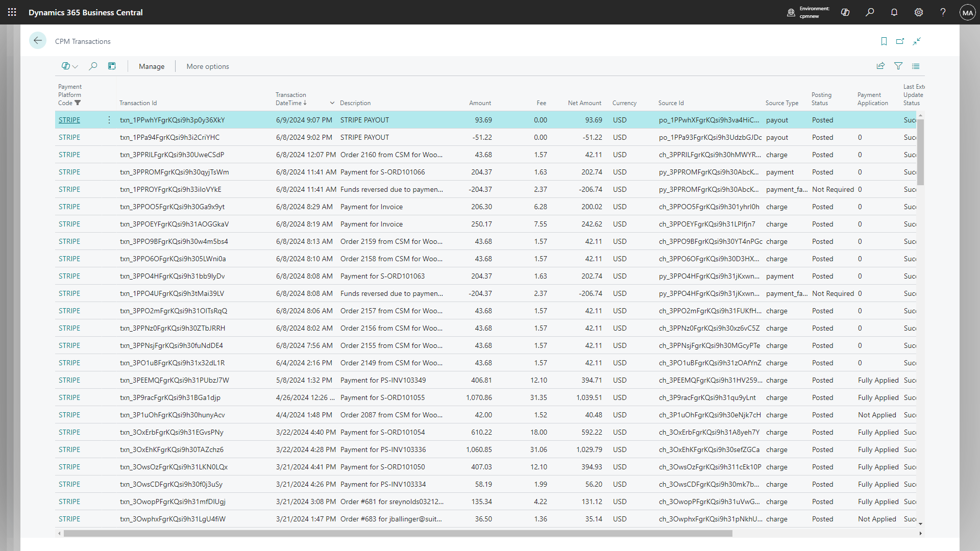The width and height of the screenshot is (980, 551).
Task: Open page in new window
Action: [900, 41]
